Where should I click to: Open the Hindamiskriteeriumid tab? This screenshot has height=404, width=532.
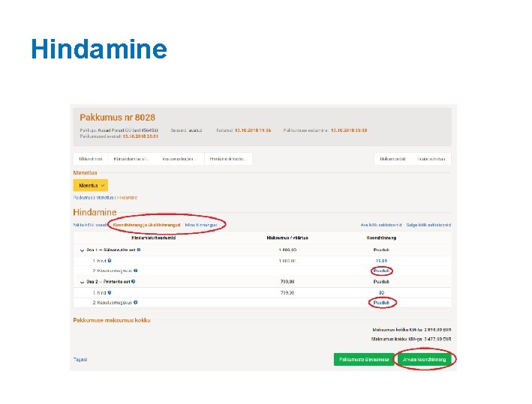(x=228, y=159)
